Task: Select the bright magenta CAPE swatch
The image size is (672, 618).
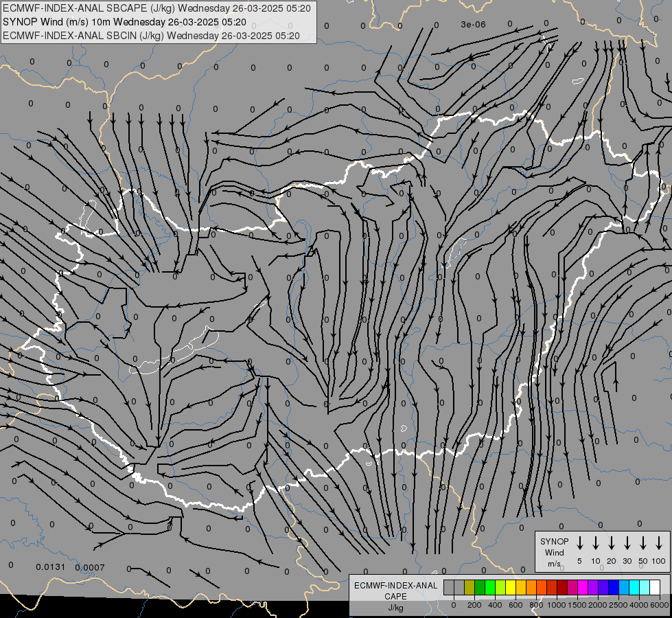Action: tap(583, 587)
